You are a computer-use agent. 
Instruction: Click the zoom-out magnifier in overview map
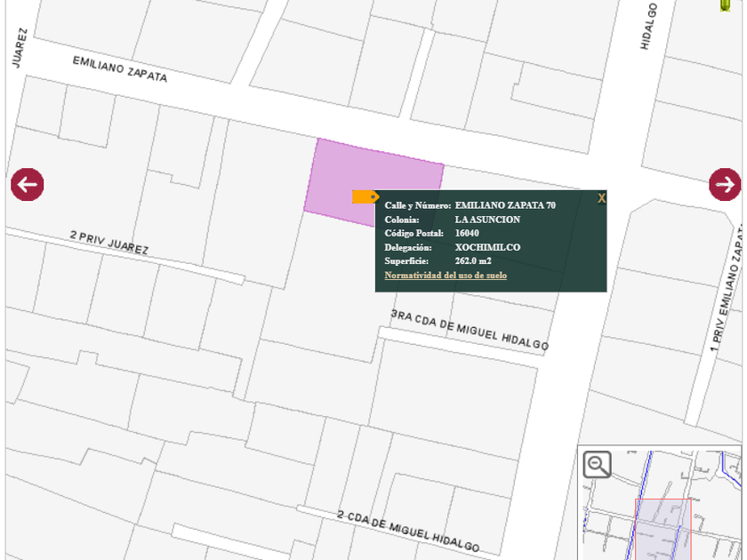598,464
